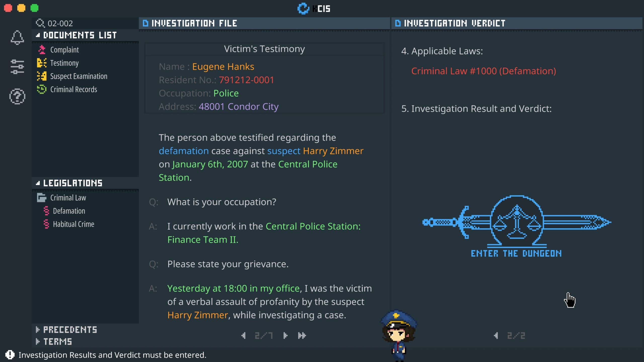The height and width of the screenshot is (362, 644).
Task: Click the notification bell icon
Action: [x=18, y=38]
